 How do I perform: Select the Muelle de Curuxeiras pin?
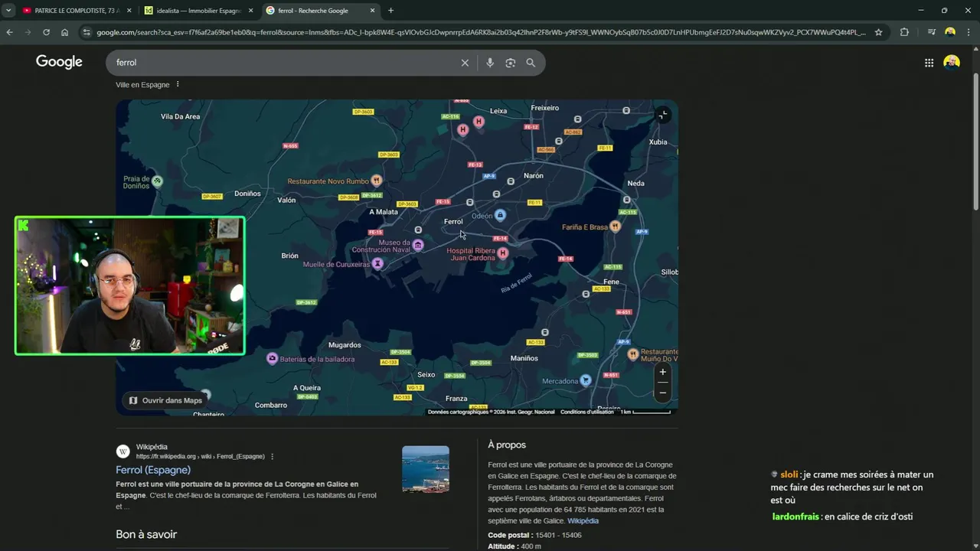point(377,264)
